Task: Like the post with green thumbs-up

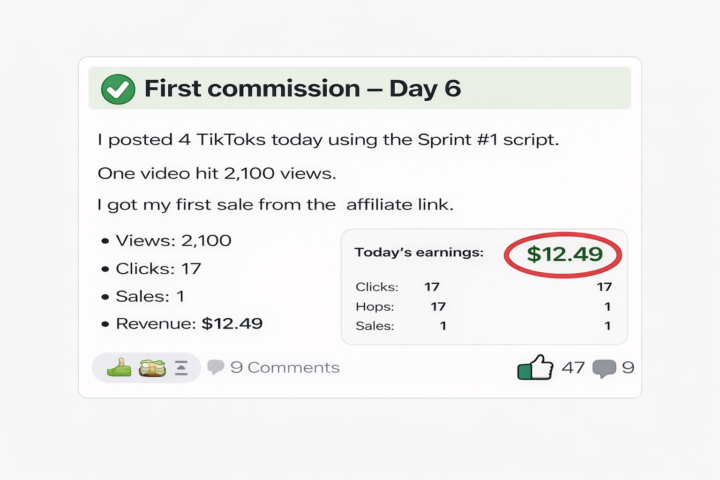Action: [x=535, y=368]
